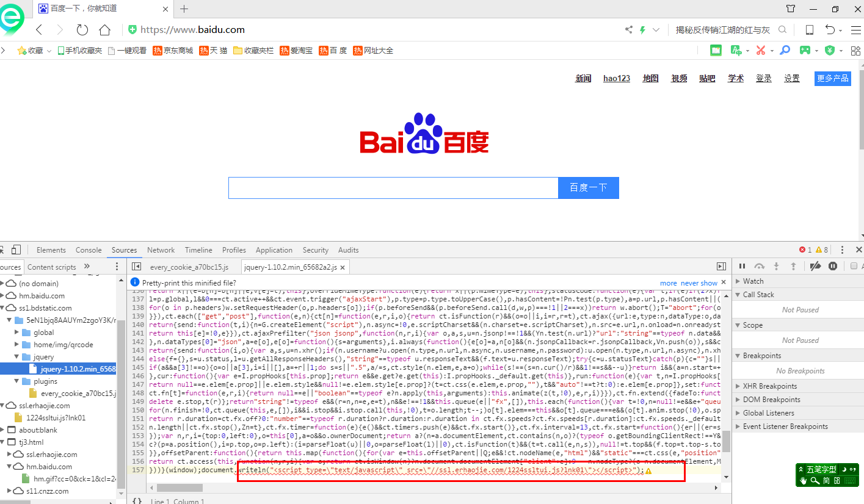
Task: Click the step over function icon
Action: (x=760, y=266)
